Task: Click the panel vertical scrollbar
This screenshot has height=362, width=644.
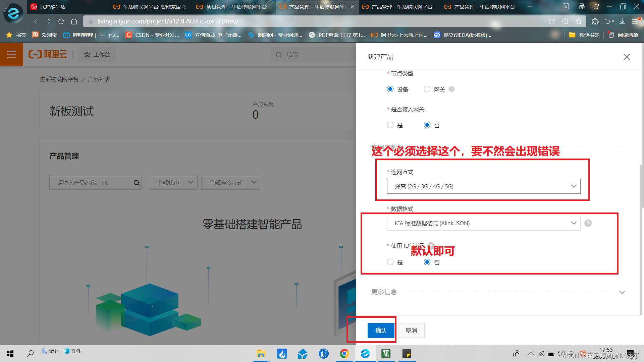Action: [641, 186]
